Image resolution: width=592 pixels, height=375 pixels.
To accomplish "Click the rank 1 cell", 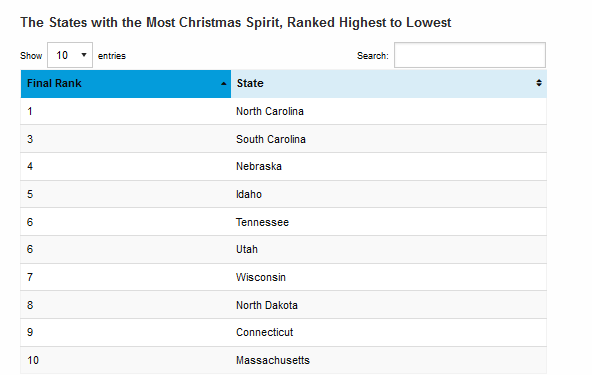I will (x=126, y=111).
